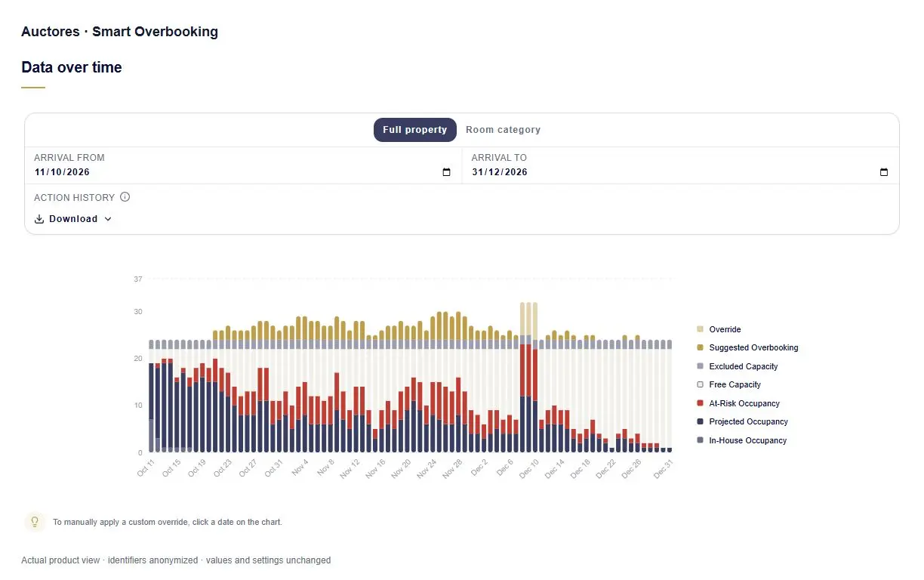This screenshot has height=580, width=924.
Task: Select the "In-House Occupancy" legend label
Action: tap(747, 440)
